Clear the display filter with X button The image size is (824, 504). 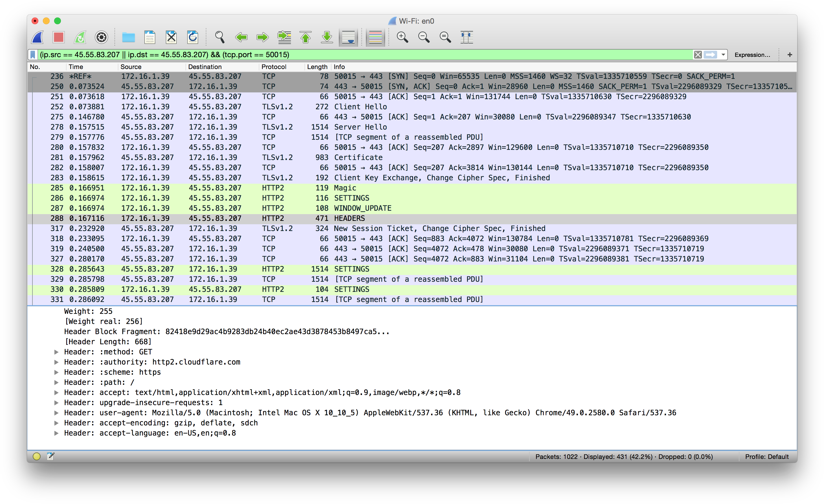[x=698, y=54]
